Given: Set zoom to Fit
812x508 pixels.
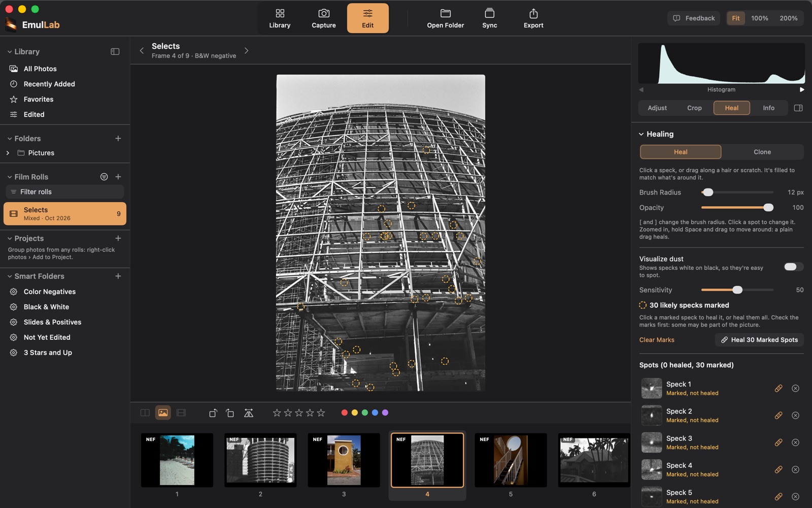Looking at the screenshot, I should click(736, 18).
